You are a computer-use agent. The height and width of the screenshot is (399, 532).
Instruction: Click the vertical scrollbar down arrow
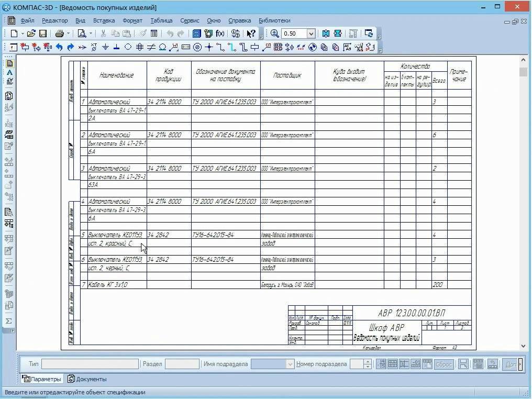523,346
